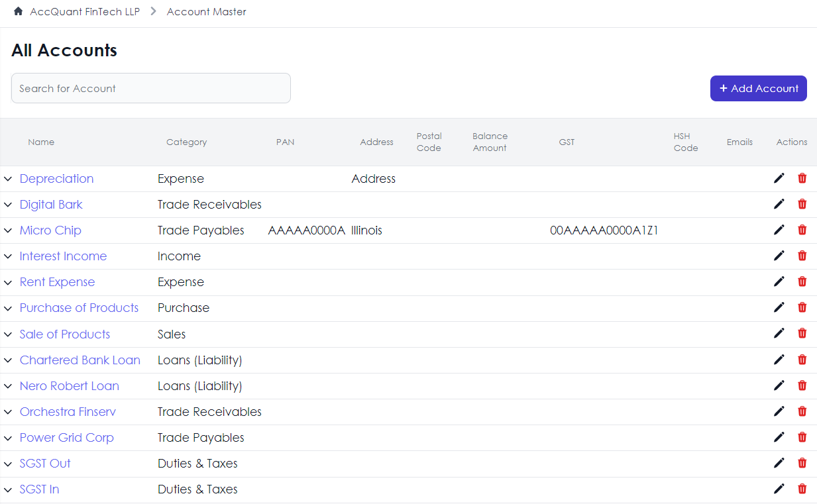
Task: Delete the SGST In account
Action: (802, 488)
